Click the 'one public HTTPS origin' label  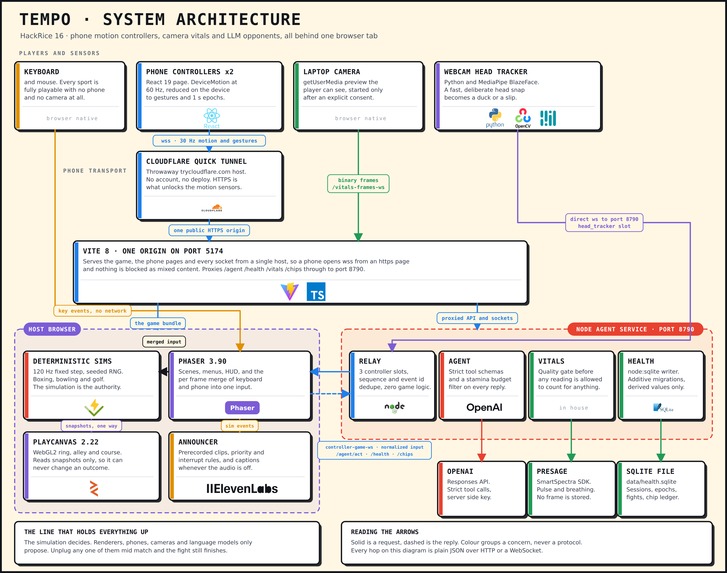(209, 230)
